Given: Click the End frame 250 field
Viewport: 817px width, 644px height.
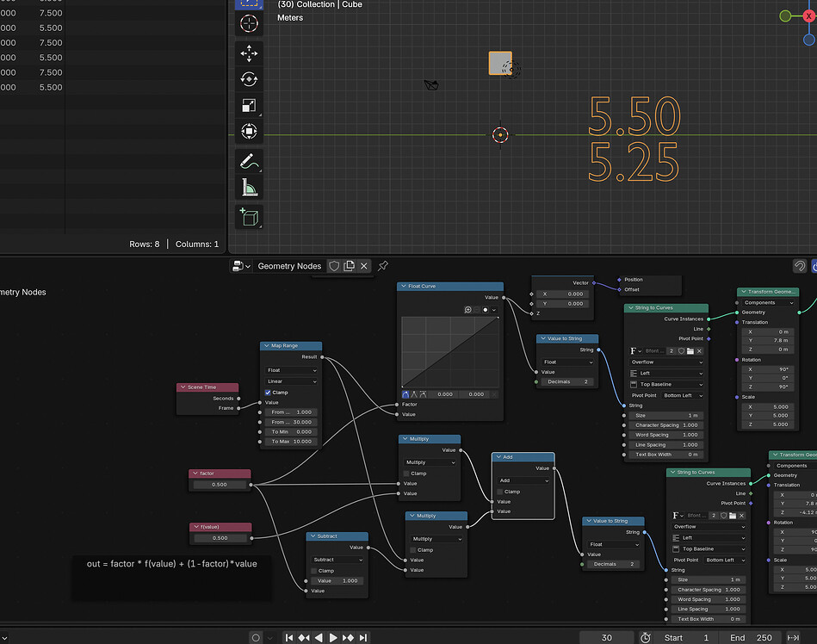Looking at the screenshot, I should pos(751,638).
